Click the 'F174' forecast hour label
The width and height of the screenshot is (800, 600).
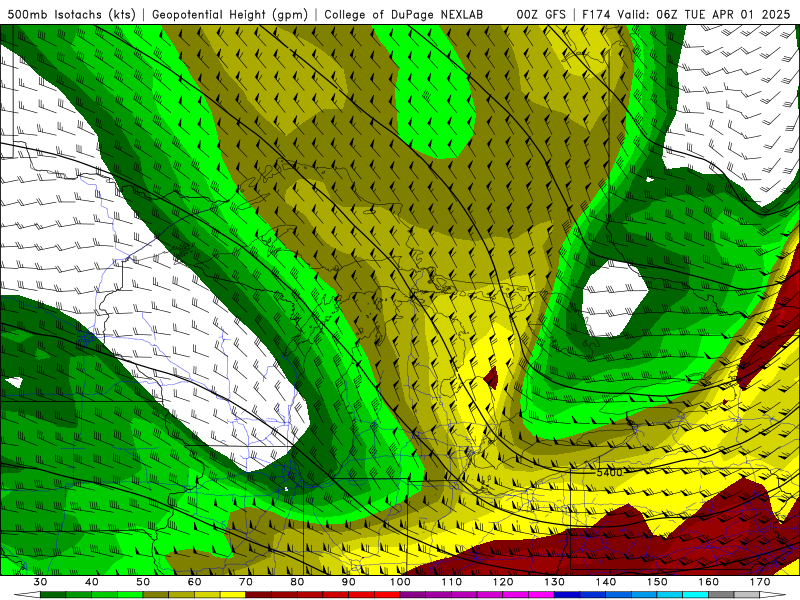pyautogui.click(x=597, y=14)
